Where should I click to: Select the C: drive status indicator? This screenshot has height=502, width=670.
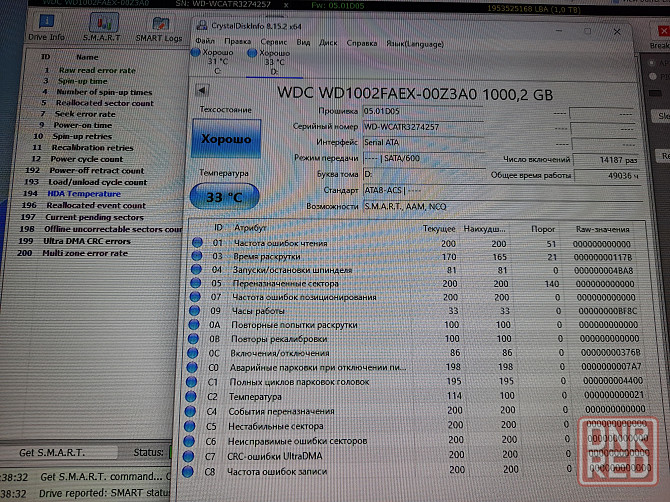point(214,62)
